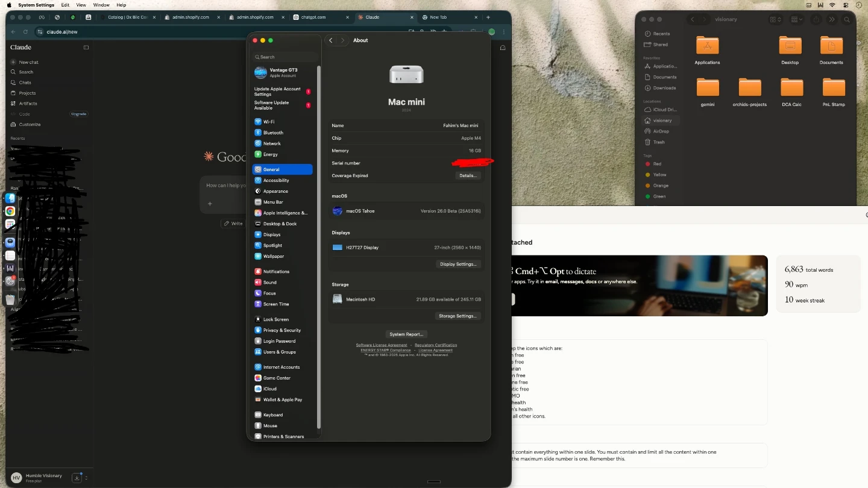Click Finder icon in the Dock
The height and width of the screenshot is (488, 868).
pyautogui.click(x=10, y=198)
